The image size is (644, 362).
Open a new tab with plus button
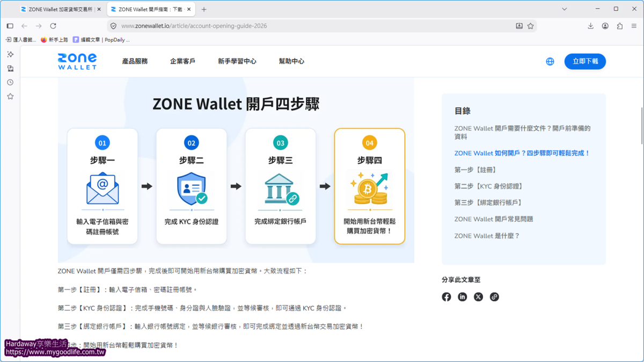204,9
